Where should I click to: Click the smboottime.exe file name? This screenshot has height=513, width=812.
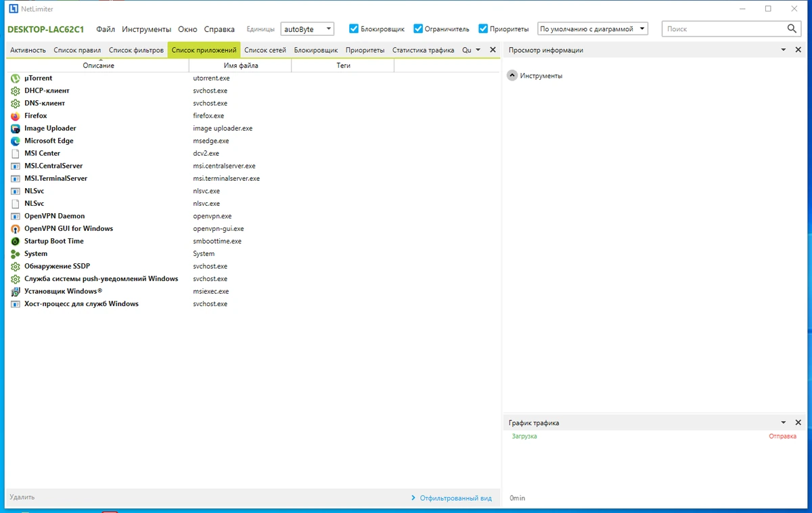217,241
